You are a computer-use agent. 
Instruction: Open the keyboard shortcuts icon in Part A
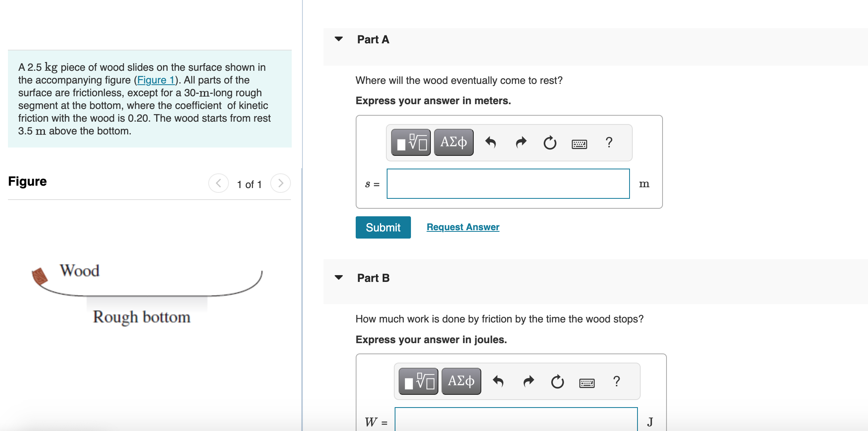pos(579,143)
